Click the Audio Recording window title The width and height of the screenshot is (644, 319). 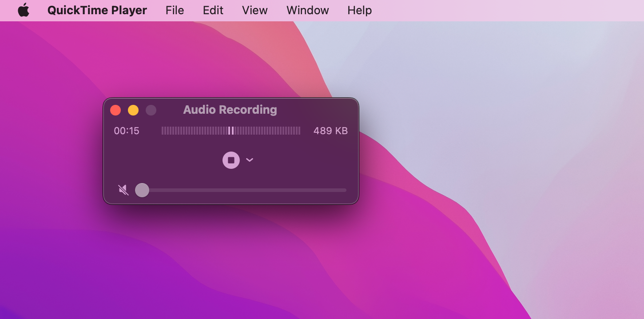[230, 110]
